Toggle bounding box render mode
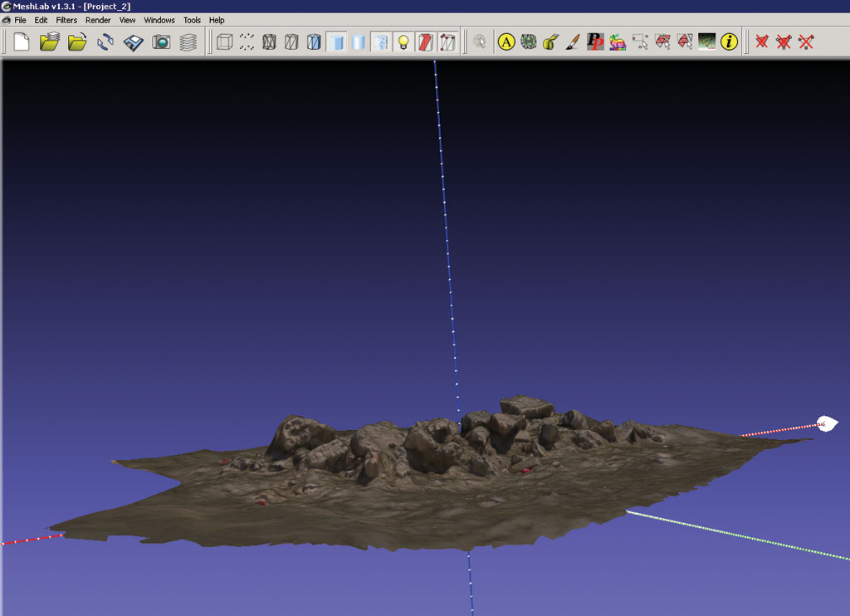The width and height of the screenshot is (850, 616). 224,42
